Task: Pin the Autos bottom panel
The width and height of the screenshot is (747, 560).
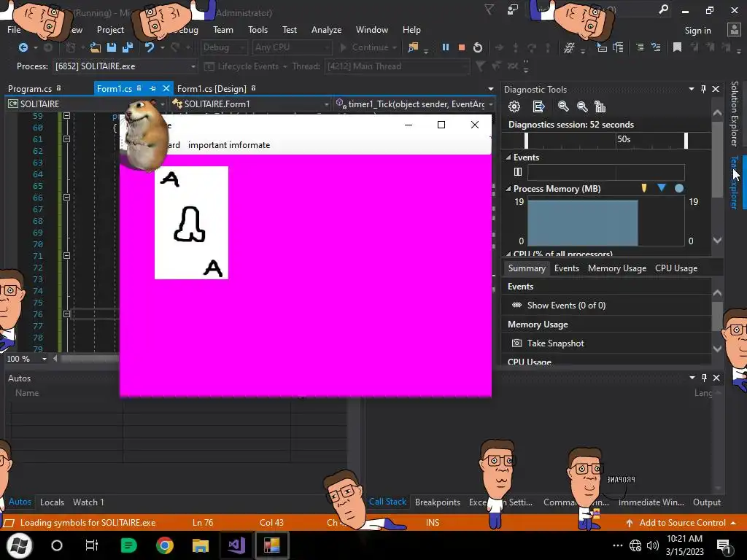Action: [x=704, y=378]
